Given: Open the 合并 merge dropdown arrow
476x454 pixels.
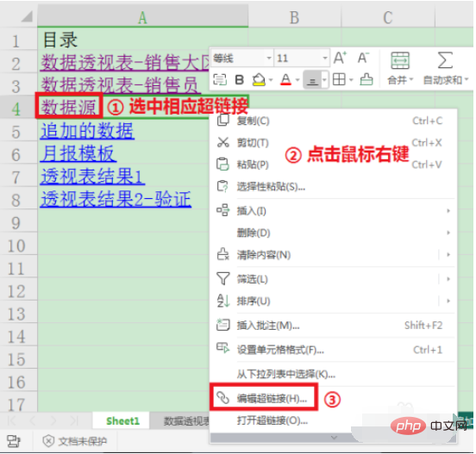Looking at the screenshot, I should pos(411,79).
